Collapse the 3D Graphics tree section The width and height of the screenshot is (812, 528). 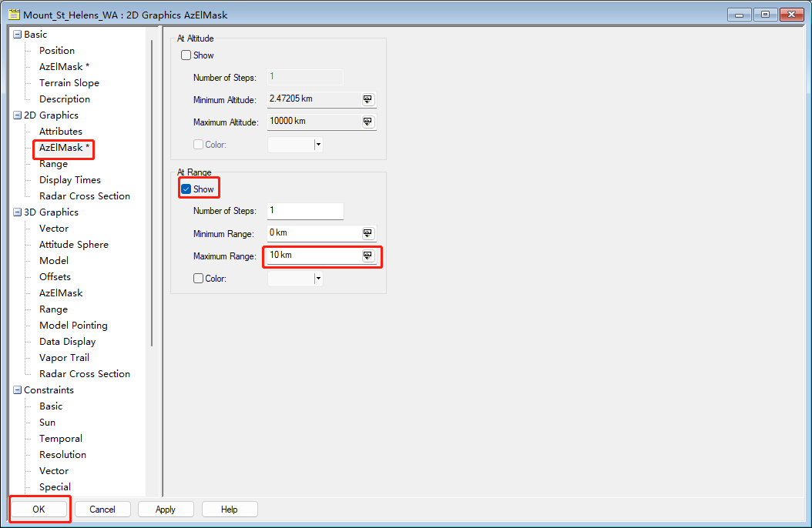click(18, 212)
